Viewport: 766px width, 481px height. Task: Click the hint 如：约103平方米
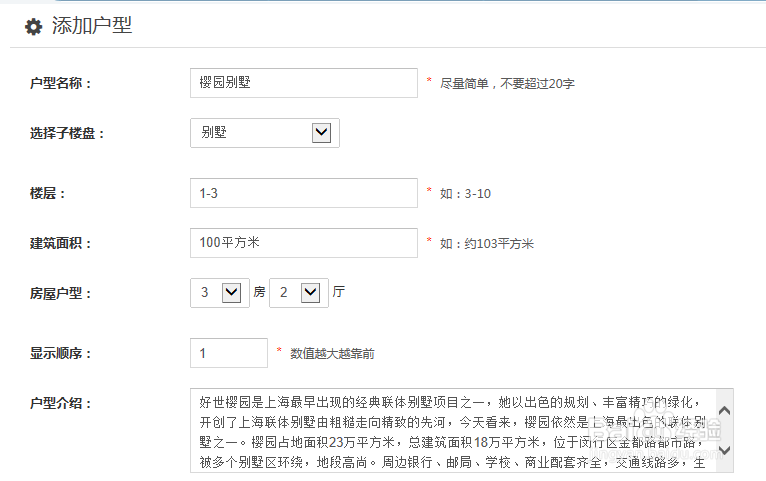tap(487, 244)
